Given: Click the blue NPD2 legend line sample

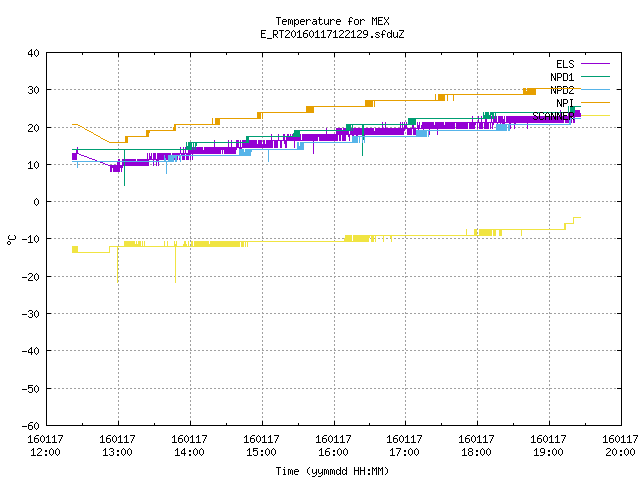Looking at the screenshot, I should pyautogui.click(x=595, y=89).
